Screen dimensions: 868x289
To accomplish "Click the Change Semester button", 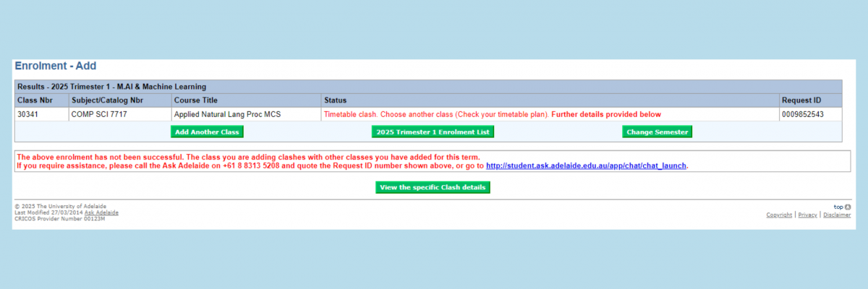I will point(658,131).
